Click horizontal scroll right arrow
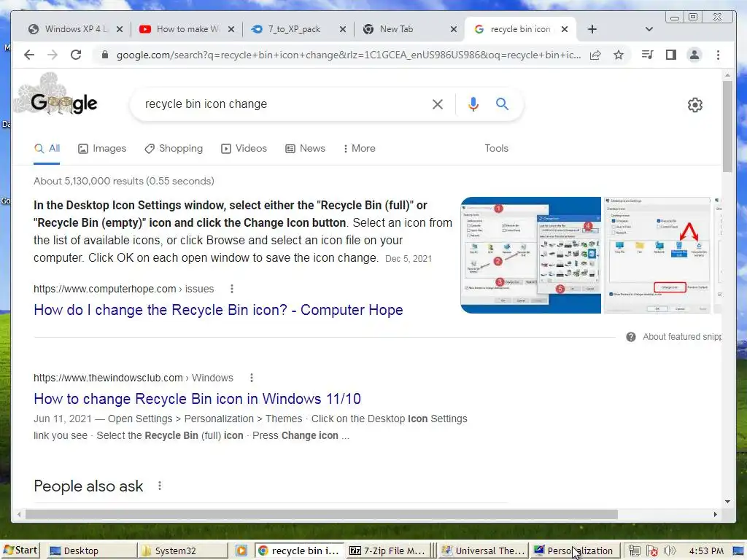Viewport: 747px width, 560px height. (715, 514)
